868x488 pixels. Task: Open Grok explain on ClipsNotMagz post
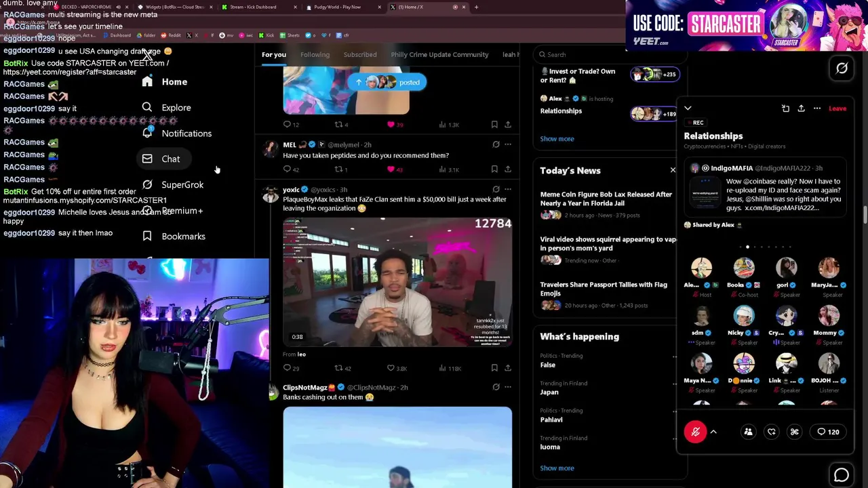pyautogui.click(x=496, y=387)
